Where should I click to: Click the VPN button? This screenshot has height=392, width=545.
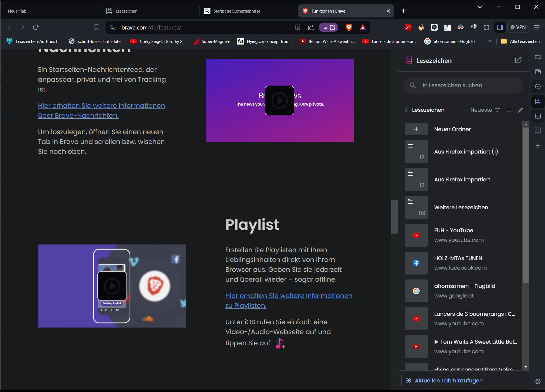[x=518, y=27]
